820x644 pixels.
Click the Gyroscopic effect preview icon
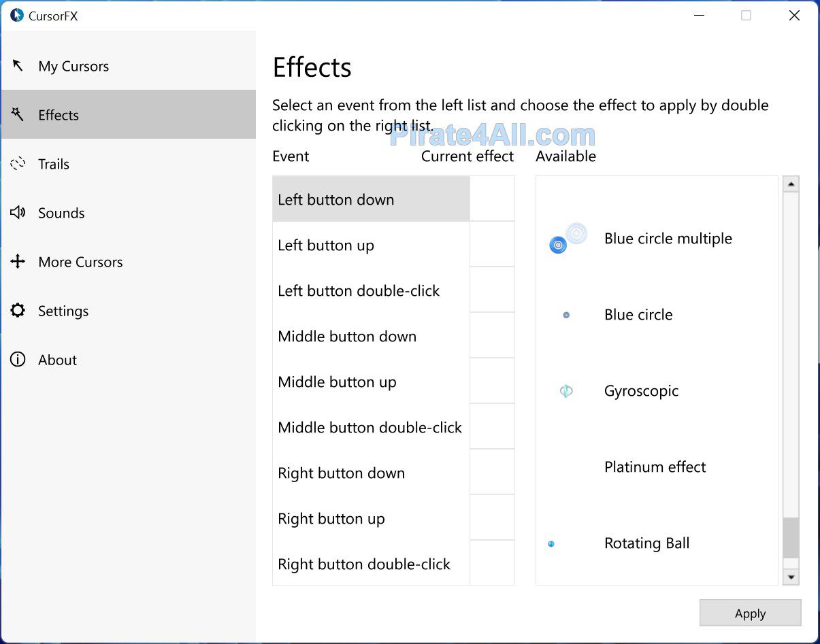tap(565, 391)
